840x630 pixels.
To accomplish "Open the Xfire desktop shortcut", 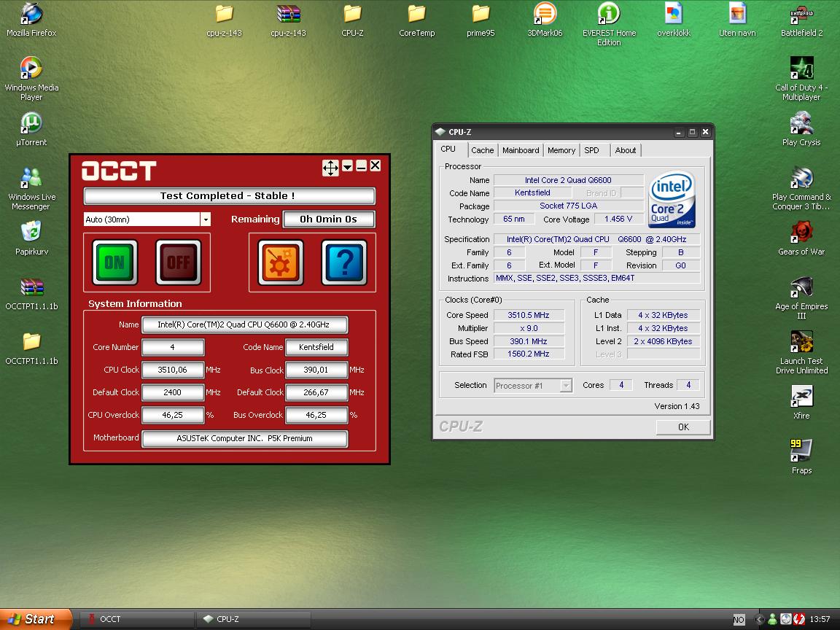I will click(x=801, y=402).
